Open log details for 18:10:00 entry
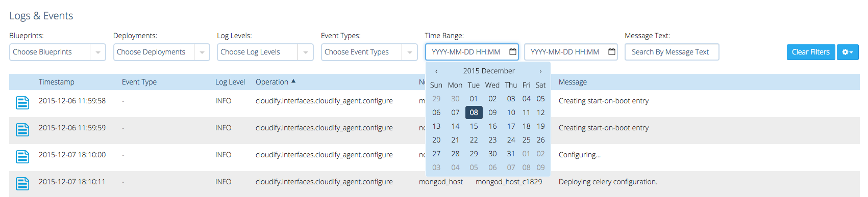Screen dimensions: 868x197 click(x=22, y=157)
